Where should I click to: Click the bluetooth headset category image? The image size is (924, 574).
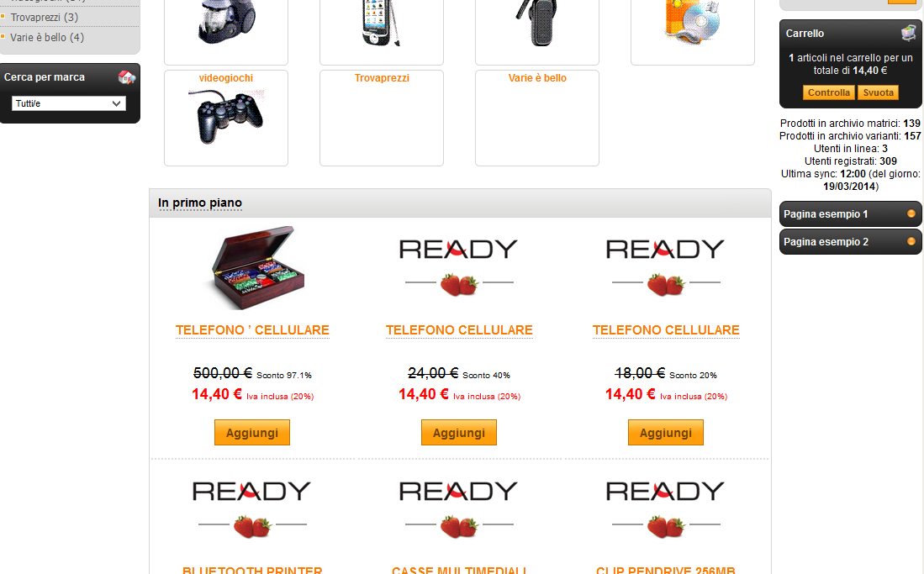(x=537, y=23)
